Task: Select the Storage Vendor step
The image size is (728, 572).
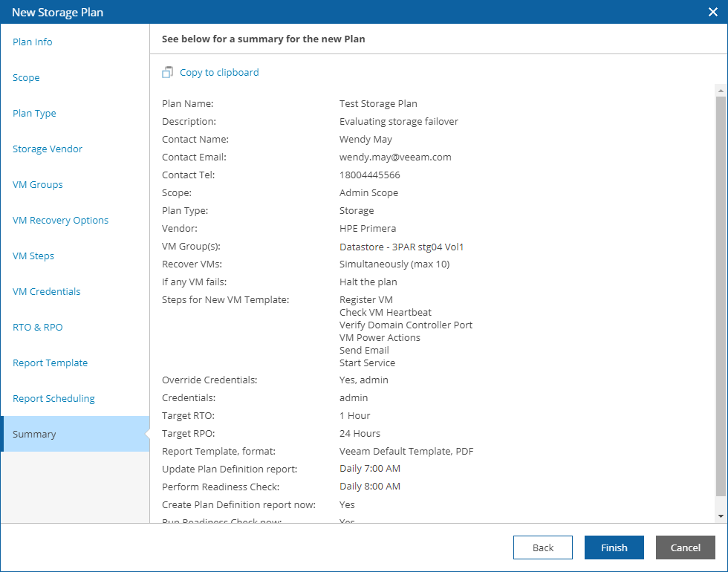Action: [x=48, y=149]
